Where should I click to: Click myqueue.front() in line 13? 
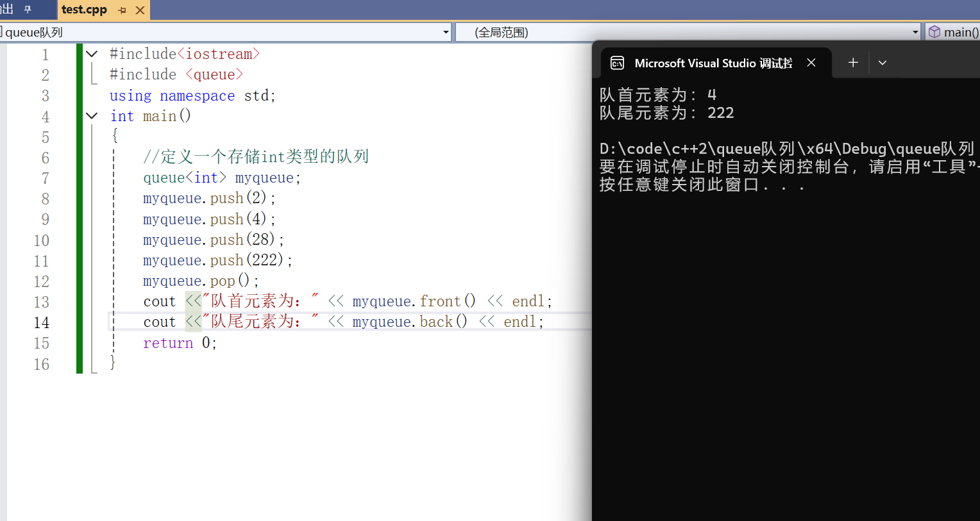pos(414,301)
